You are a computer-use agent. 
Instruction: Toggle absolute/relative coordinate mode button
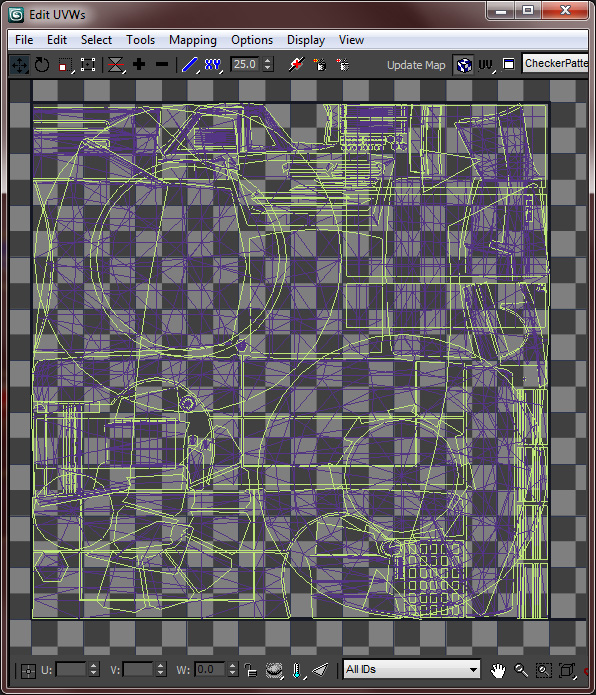click(28, 671)
